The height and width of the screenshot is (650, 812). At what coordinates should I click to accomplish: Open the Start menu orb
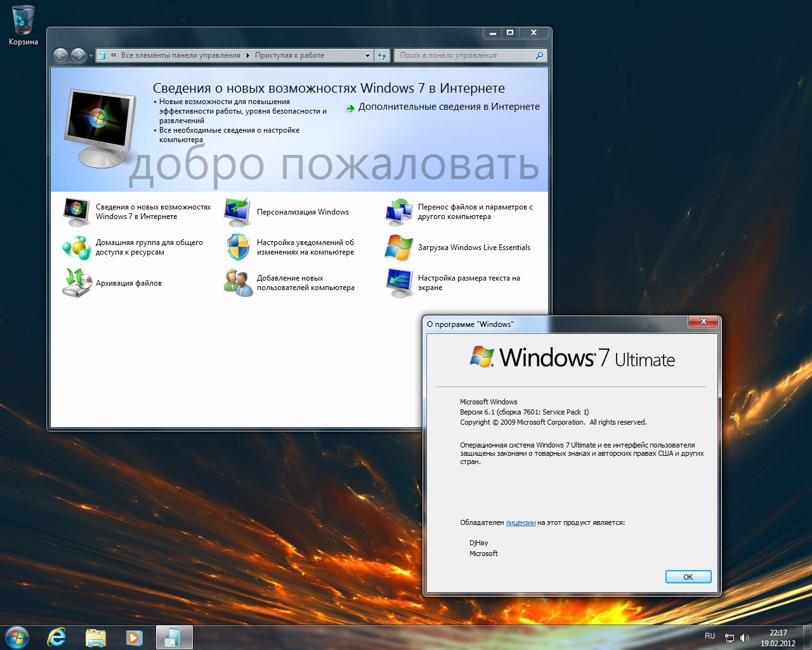coord(16,637)
